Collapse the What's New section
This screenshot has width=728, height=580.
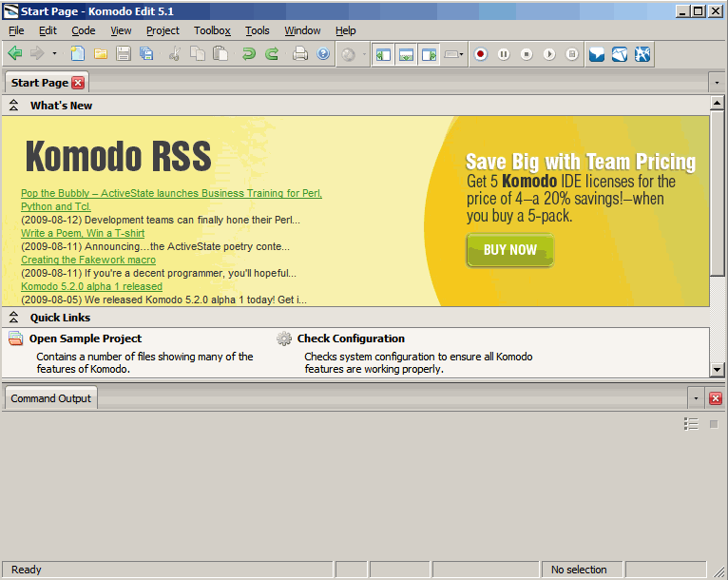[14, 106]
